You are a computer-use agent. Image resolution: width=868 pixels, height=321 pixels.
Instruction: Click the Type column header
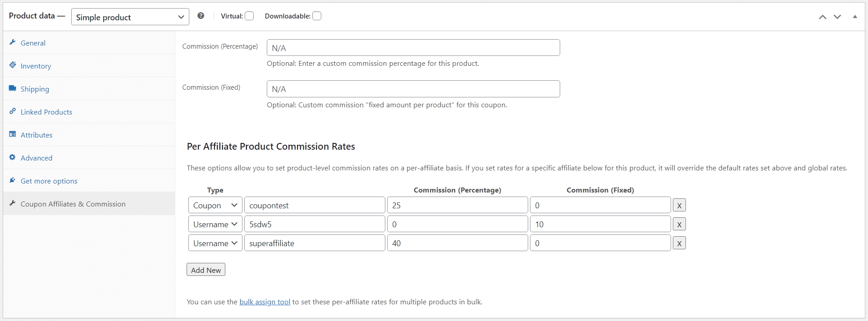[215, 190]
